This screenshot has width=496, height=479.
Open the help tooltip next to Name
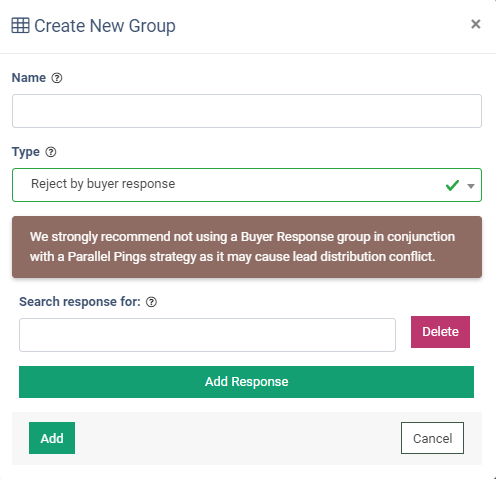click(x=57, y=78)
